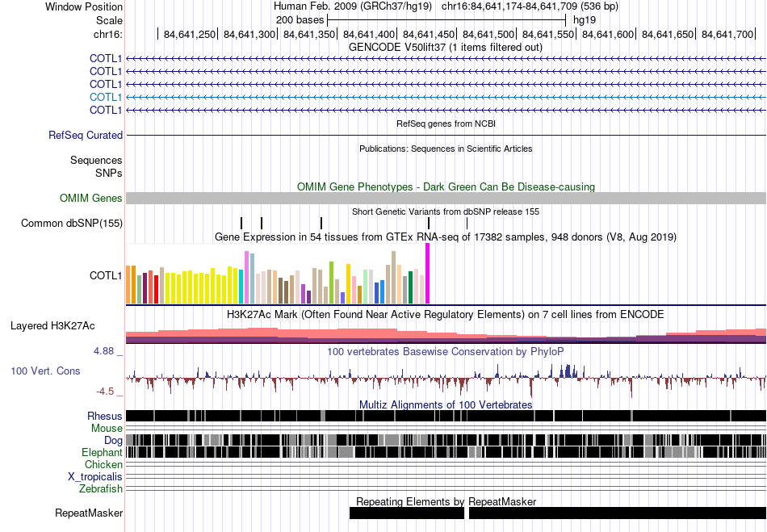This screenshot has height=532, width=767.
Task: Click the Scale label on the left
Action: pos(109,20)
